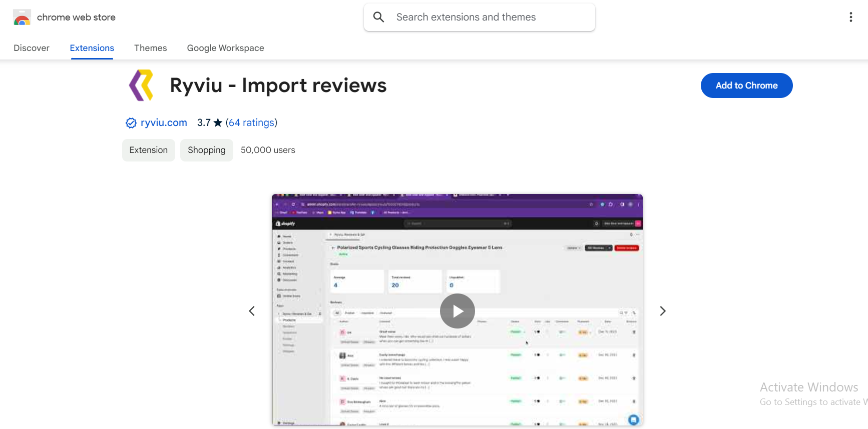The height and width of the screenshot is (429, 868).
Task: Show the next screenshot with right arrow
Action: 663,311
